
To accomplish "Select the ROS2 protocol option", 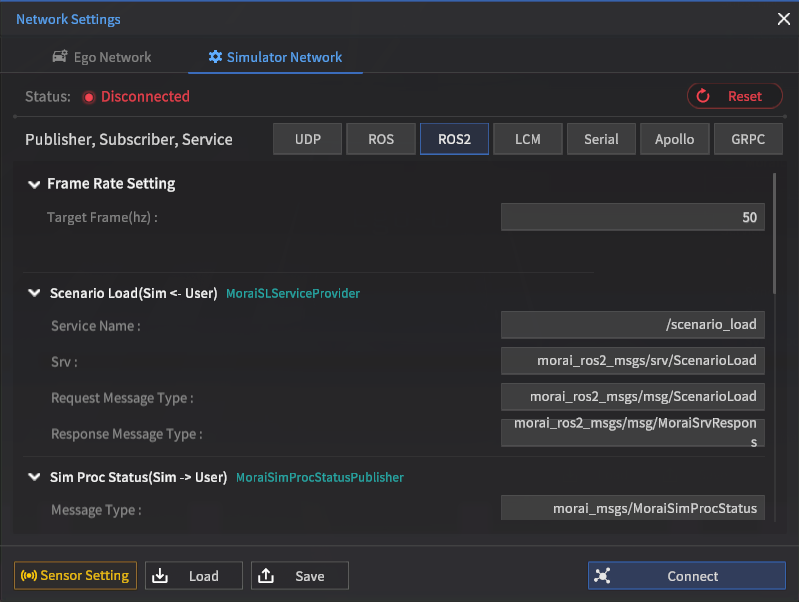I will (454, 139).
